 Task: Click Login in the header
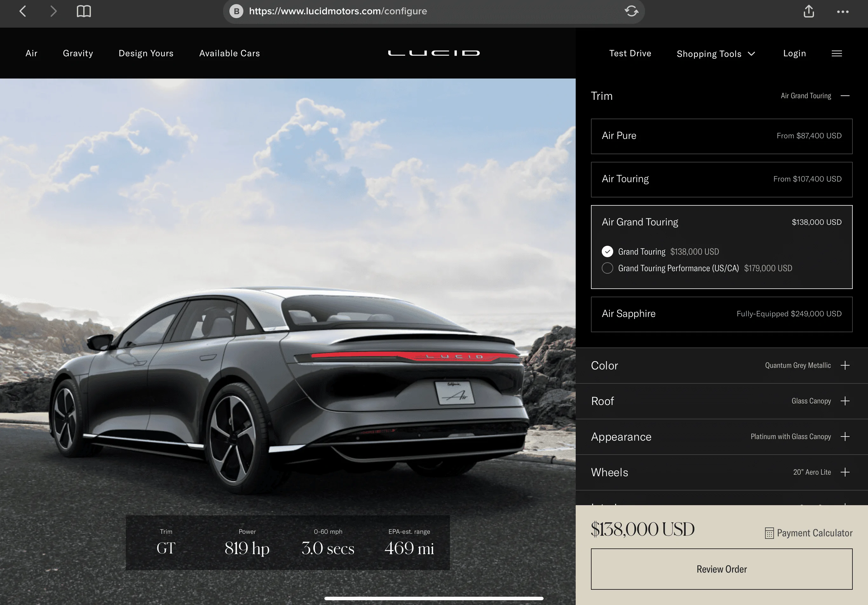[794, 53]
